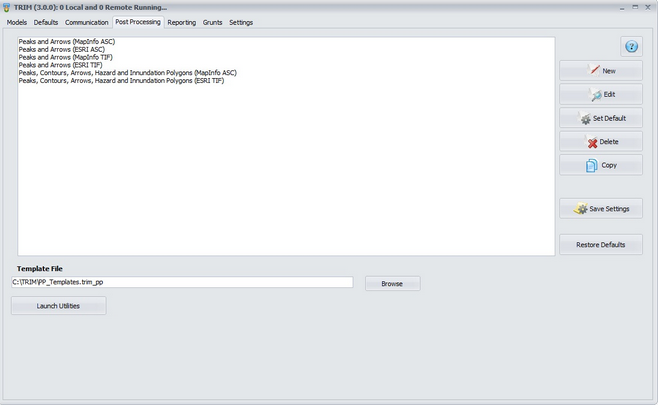Switch to the Models tab
The image size is (658, 405).
17,22
